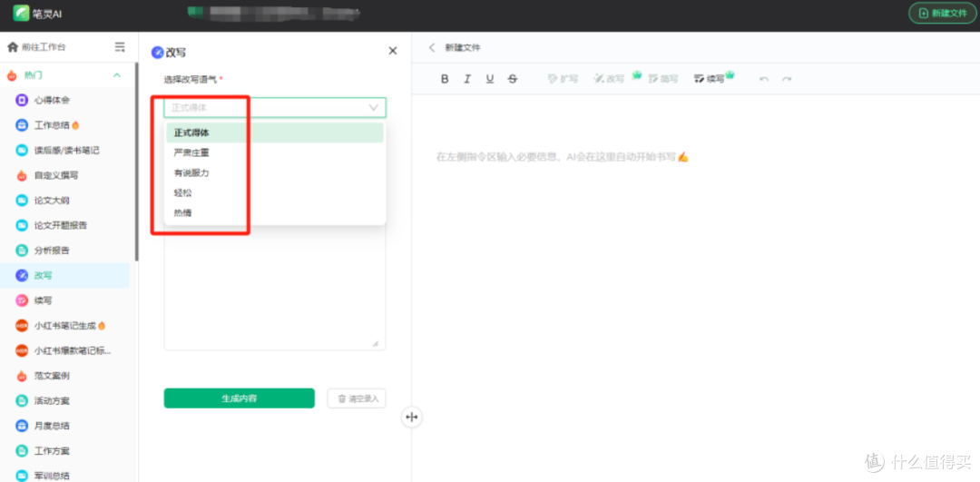Click the panel resize handle between panes
The width and height of the screenshot is (980, 482).
(412, 417)
